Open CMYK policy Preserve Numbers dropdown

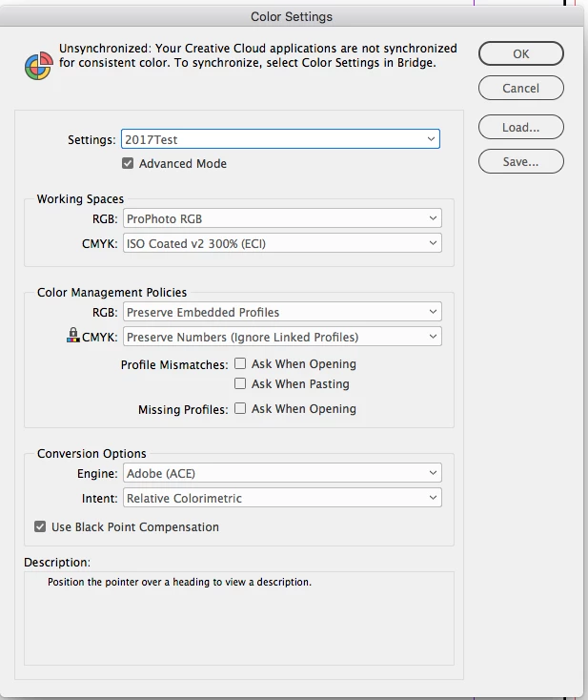282,337
